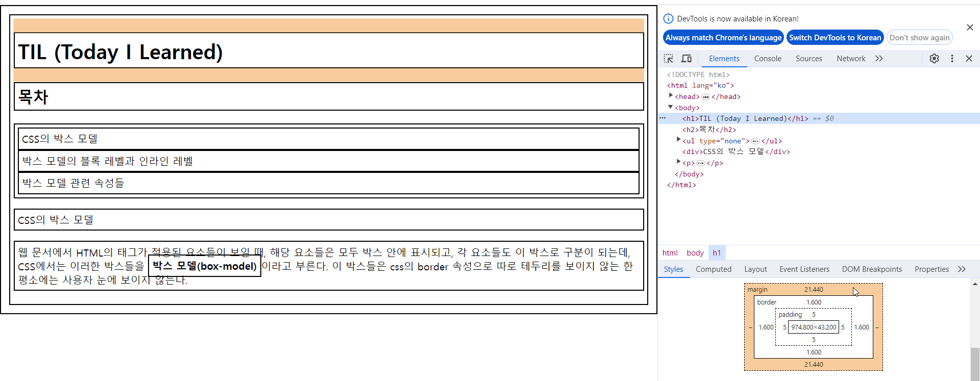This screenshot has height=381, width=980.
Task: Select the h2 목차 node in DOM tree
Action: tap(709, 130)
